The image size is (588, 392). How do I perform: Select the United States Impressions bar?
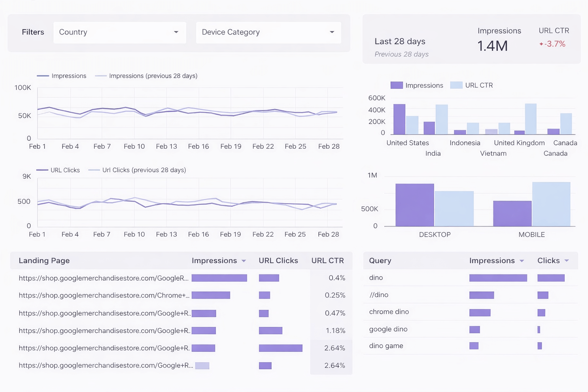click(399, 119)
